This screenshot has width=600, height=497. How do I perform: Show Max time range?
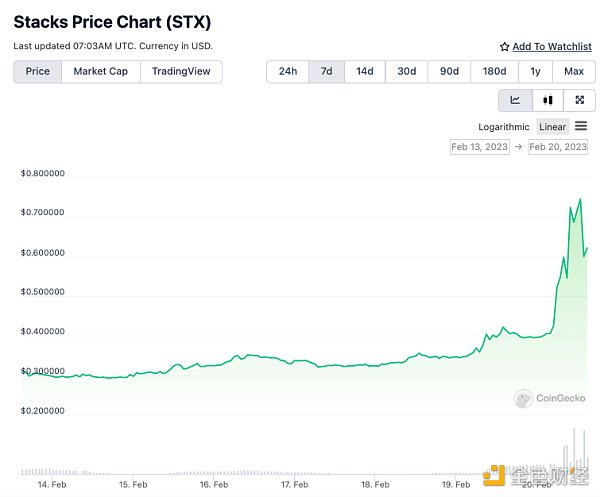[574, 71]
